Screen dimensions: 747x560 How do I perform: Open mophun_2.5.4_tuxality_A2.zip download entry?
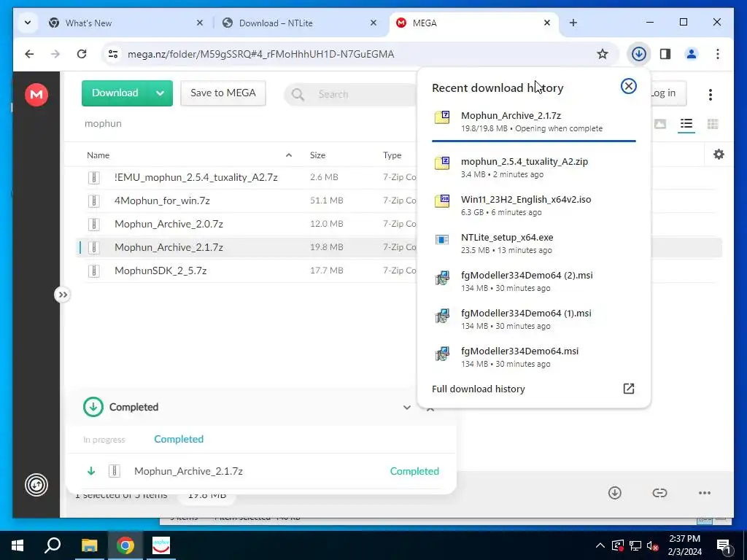coord(533,167)
